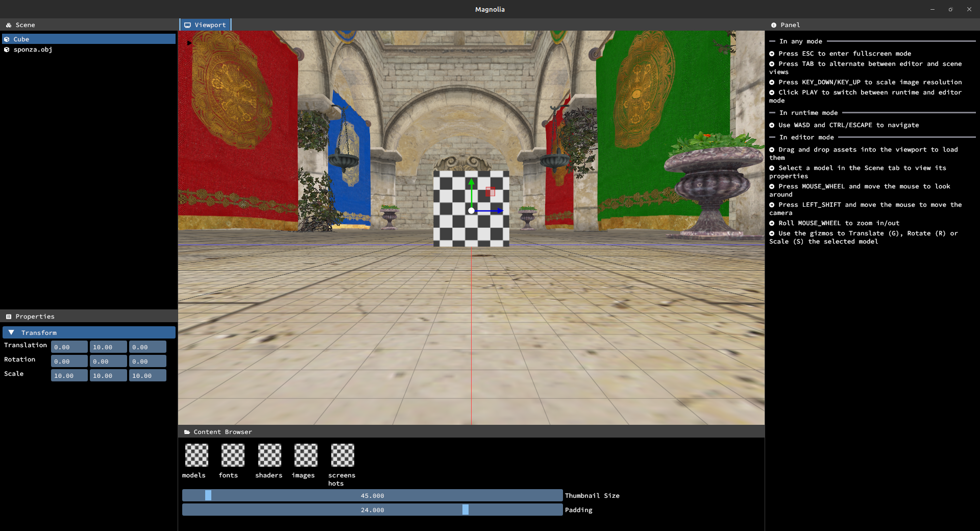Click the cube icon beside Cube entry
The width and height of the screenshot is (980, 531).
(x=7, y=39)
